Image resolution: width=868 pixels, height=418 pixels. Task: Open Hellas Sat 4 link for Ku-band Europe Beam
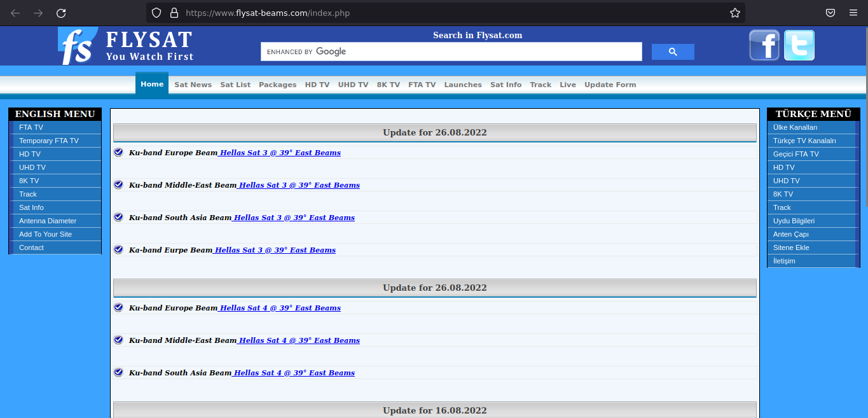(279, 308)
